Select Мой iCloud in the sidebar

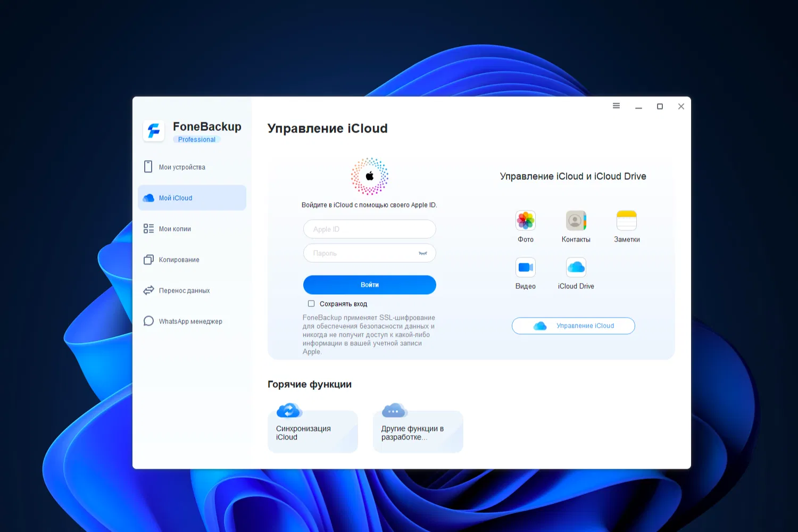point(192,198)
